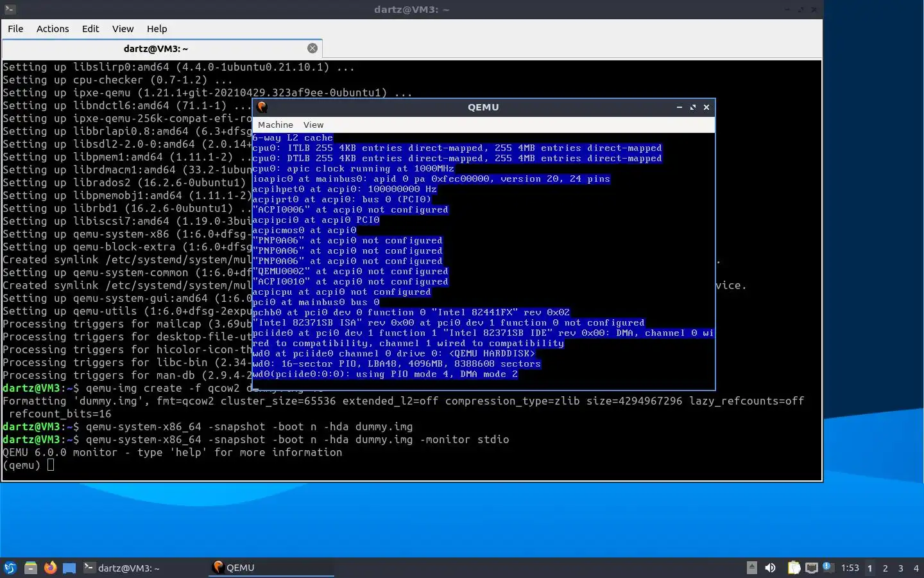The image size is (924, 578).
Task: Open the Help menu in the terminal
Action: tap(157, 29)
